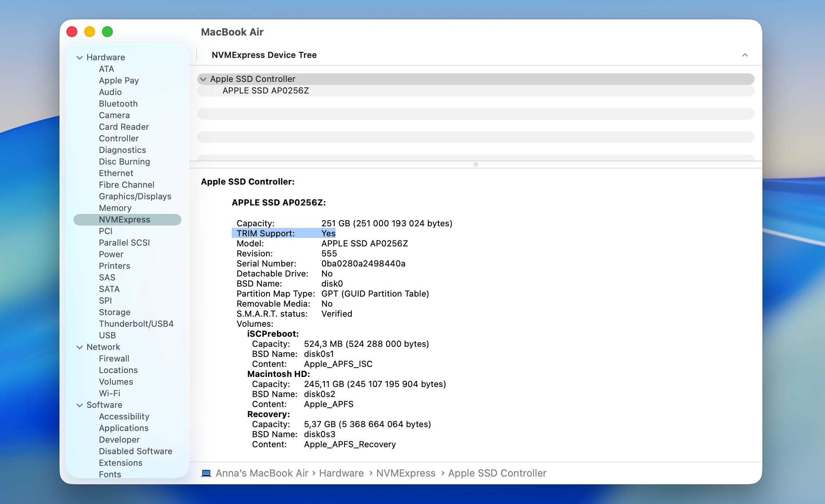Select Fibre Channel in the sidebar
The image size is (825, 504).
[x=126, y=185]
